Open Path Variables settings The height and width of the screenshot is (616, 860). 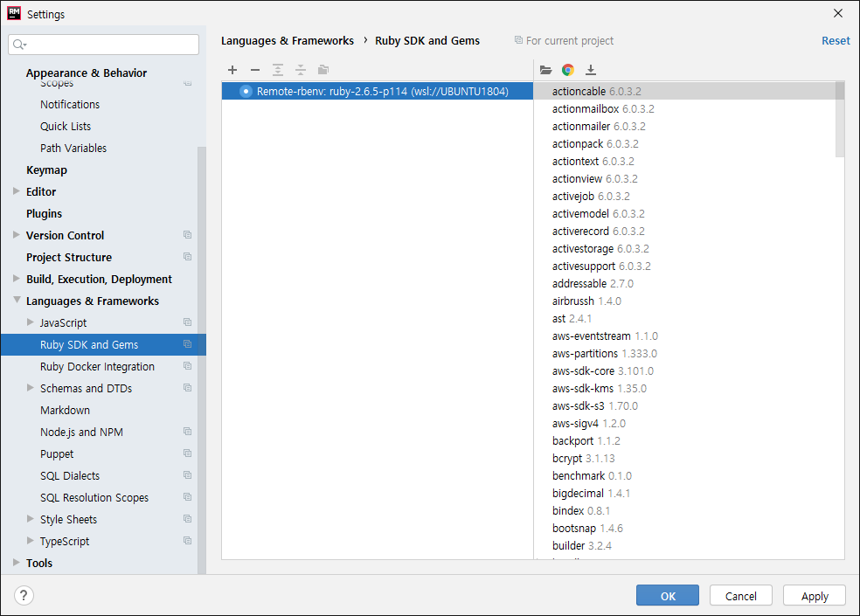click(x=73, y=149)
